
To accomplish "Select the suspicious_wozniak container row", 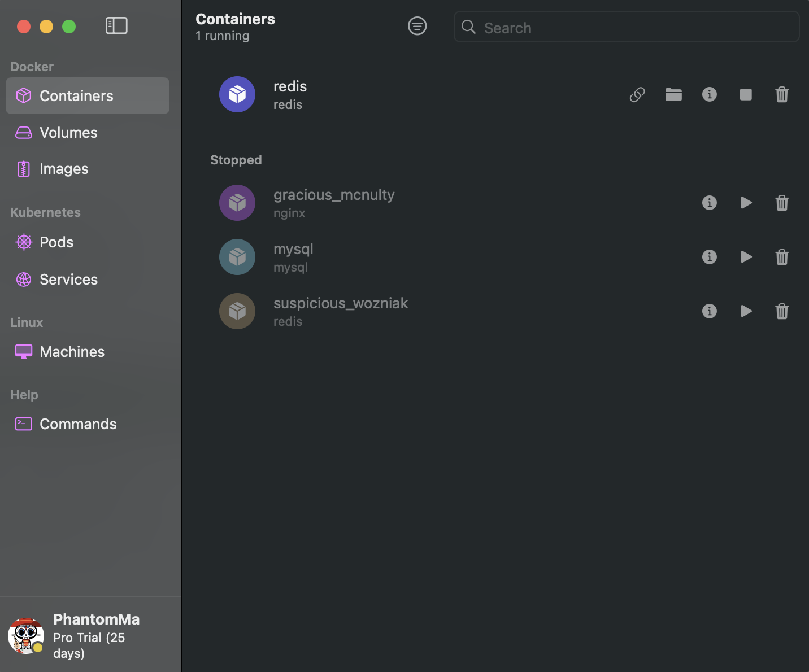I will 495,311.
